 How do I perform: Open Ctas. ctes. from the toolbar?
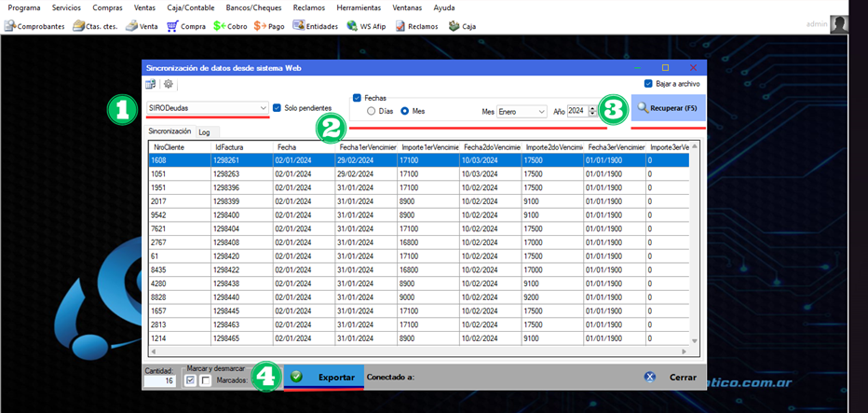[95, 26]
